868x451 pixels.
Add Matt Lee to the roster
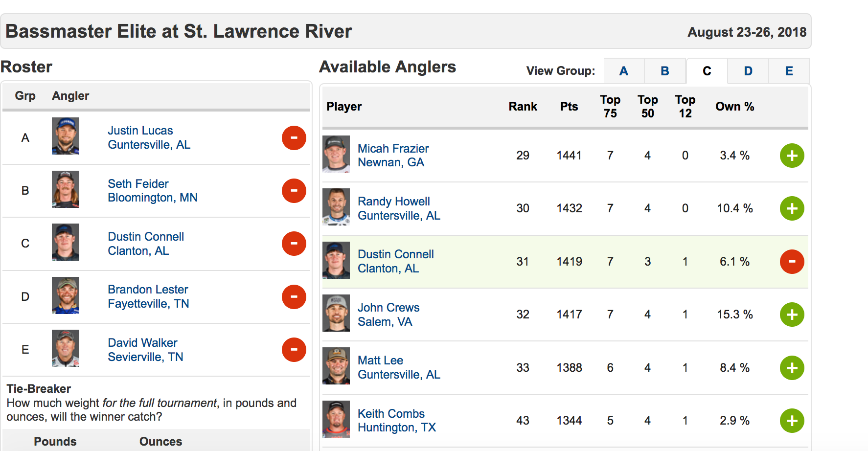(792, 368)
